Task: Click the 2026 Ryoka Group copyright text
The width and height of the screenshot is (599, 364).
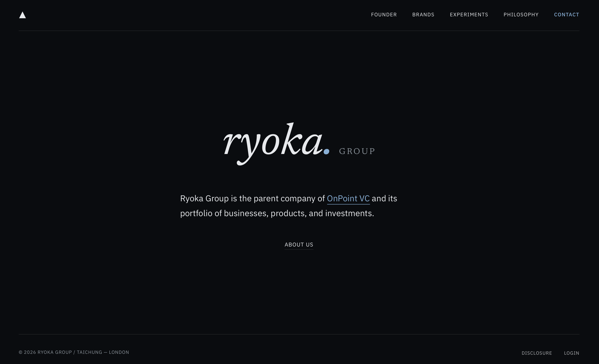Action: (74, 352)
